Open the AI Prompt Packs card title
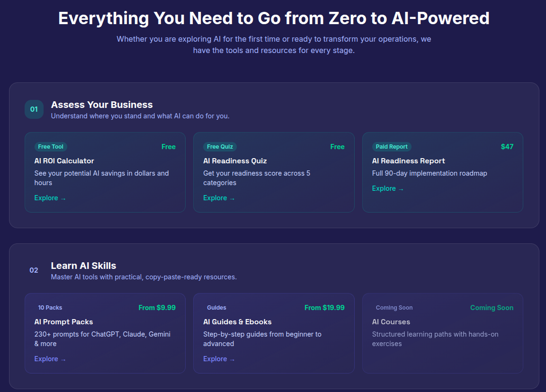Viewport: 546px width, 392px height. pos(64,322)
